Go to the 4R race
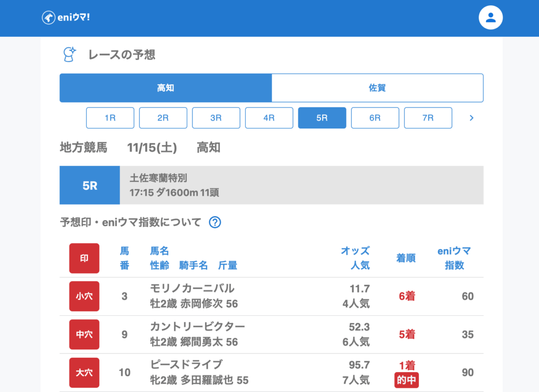539x392 pixels. click(269, 118)
